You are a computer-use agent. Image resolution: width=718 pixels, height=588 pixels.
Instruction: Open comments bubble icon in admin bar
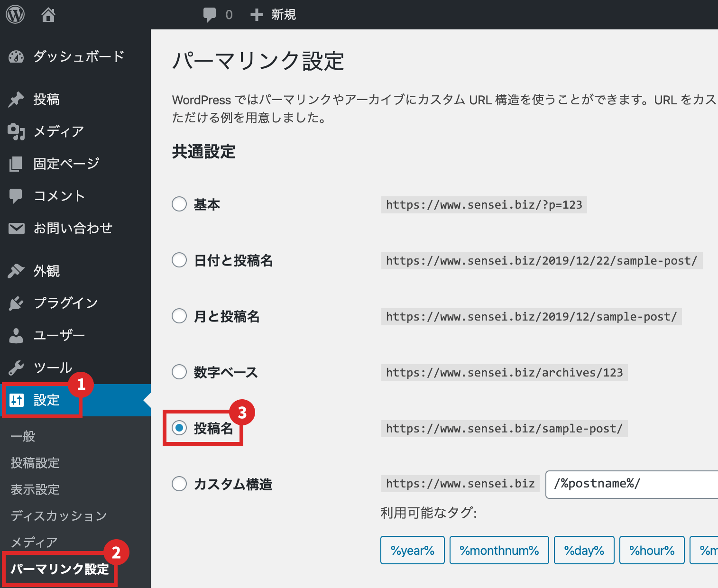(x=209, y=15)
